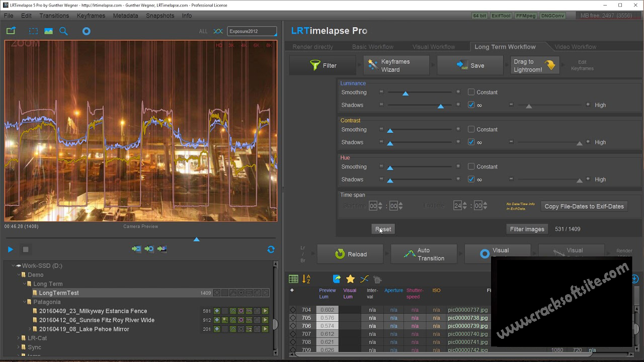644x362 pixels.
Task: Expand the LR-Cat folder
Action: 19,338
